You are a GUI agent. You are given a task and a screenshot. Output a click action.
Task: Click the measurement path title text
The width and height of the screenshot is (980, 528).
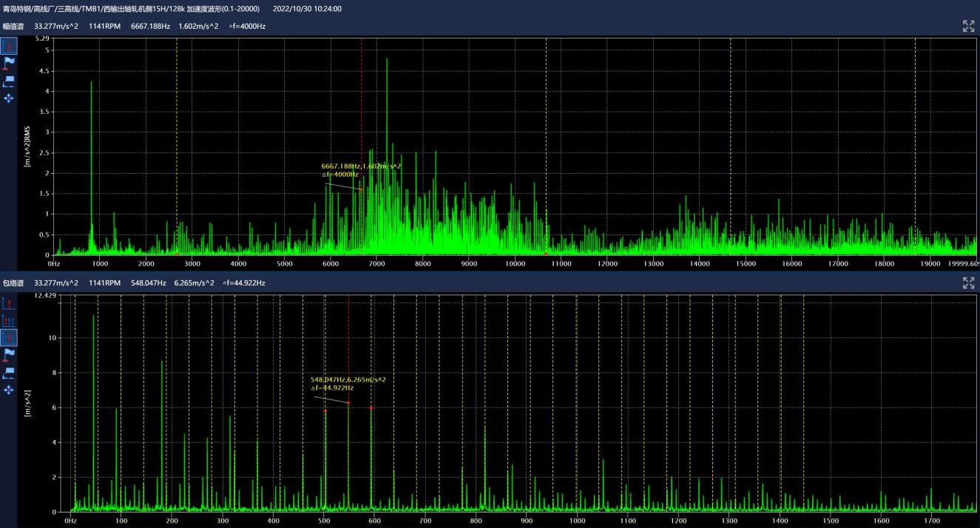point(131,9)
